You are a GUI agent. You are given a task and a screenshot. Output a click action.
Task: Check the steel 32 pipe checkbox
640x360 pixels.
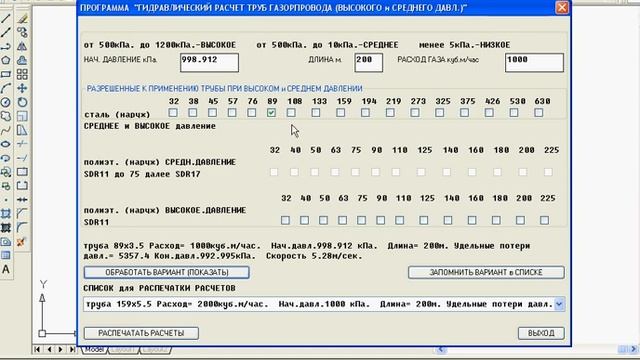pyautogui.click(x=173, y=112)
